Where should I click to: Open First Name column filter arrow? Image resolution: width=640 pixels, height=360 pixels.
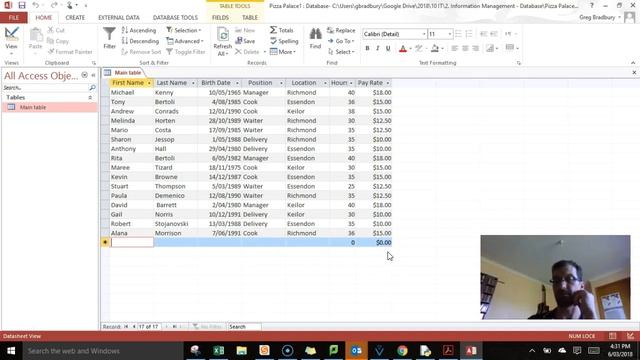point(149,83)
